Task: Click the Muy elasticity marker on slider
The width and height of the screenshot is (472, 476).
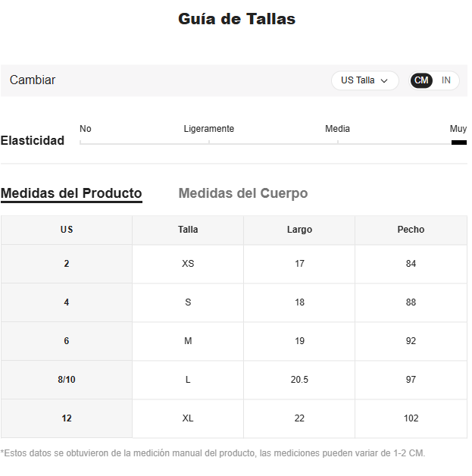Action: click(458, 142)
